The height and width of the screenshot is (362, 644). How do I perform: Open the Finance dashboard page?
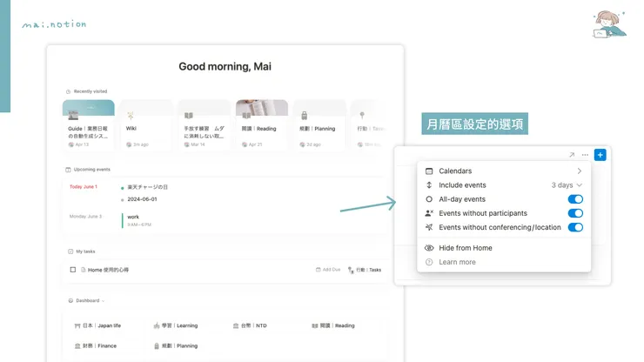(95, 346)
